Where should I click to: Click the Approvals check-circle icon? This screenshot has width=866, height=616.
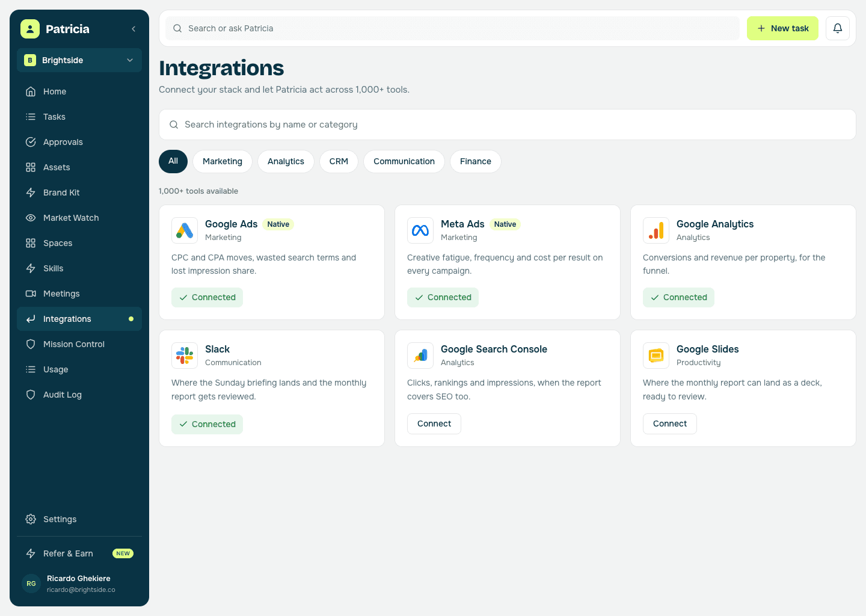[31, 142]
